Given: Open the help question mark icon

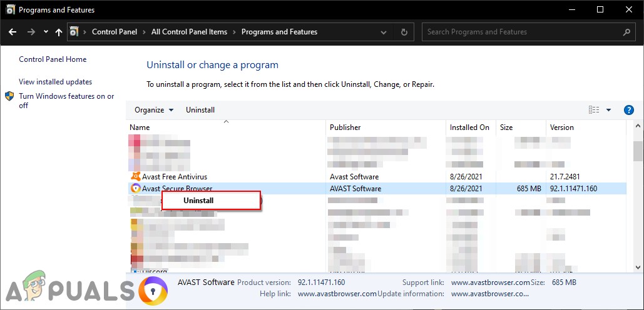Looking at the screenshot, I should click(x=629, y=110).
